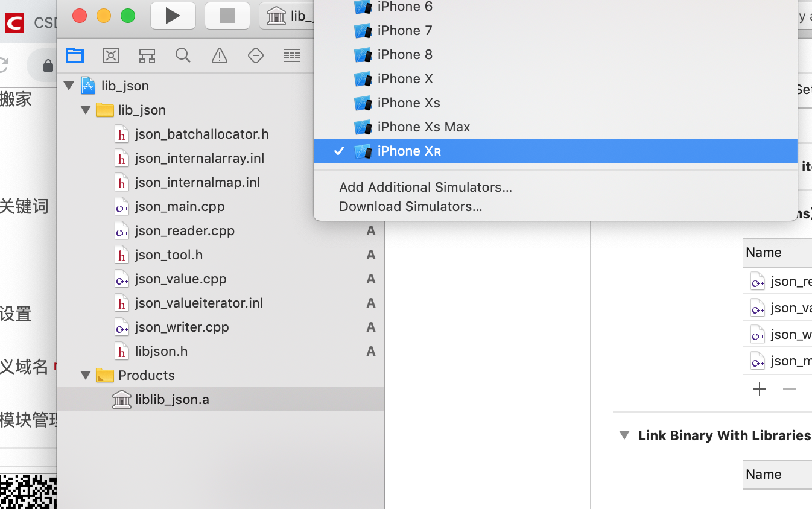Click the library icon of liblib_json.a

[122, 399]
